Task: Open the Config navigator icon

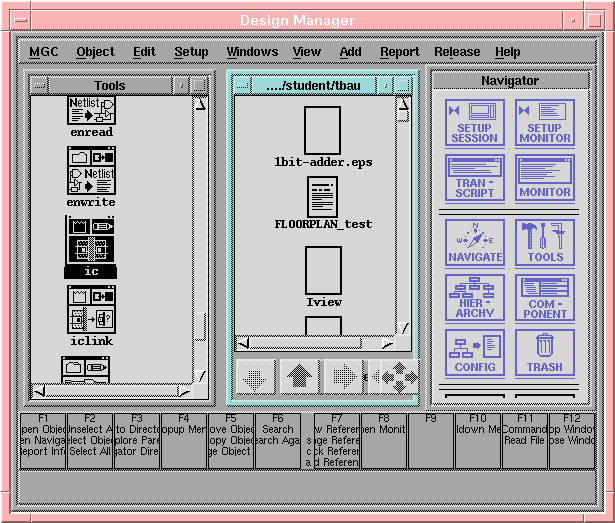Action: click(x=474, y=352)
